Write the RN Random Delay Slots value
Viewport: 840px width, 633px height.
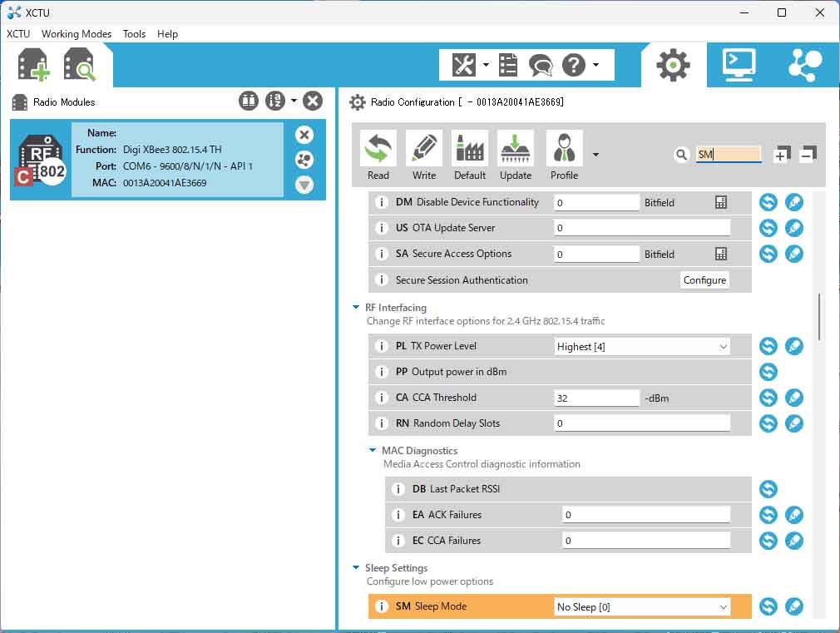pos(794,423)
